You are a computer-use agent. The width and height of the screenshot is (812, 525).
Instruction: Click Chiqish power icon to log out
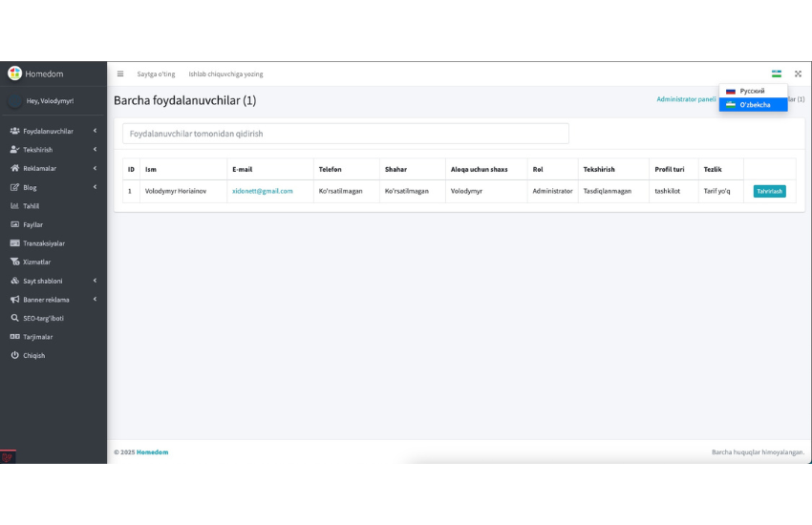(x=15, y=355)
